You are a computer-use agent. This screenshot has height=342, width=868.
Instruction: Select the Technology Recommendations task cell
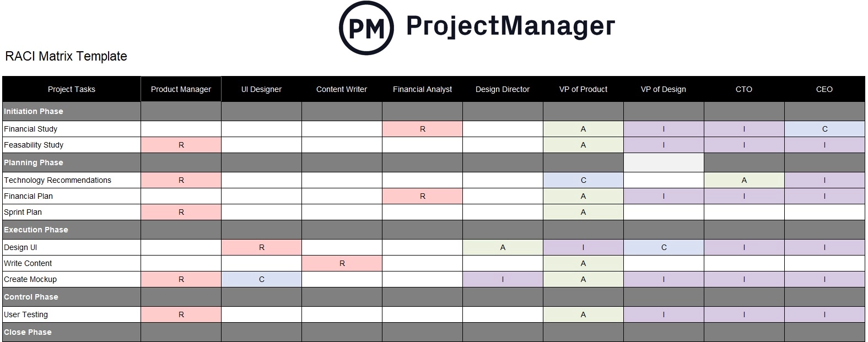(x=58, y=180)
